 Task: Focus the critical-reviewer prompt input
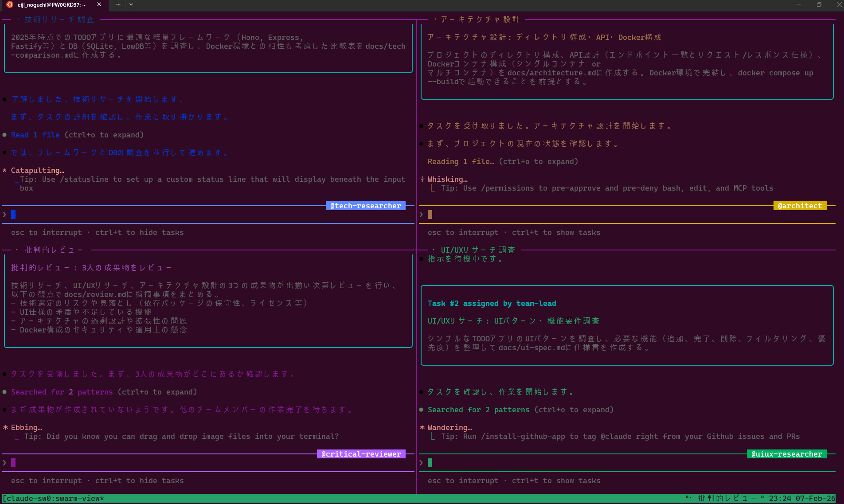tap(208, 463)
